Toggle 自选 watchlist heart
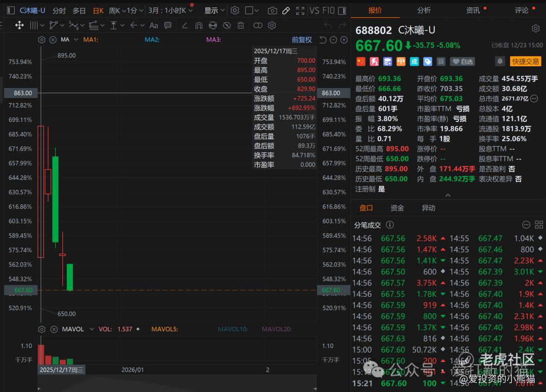The image size is (546, 392). coord(463,62)
